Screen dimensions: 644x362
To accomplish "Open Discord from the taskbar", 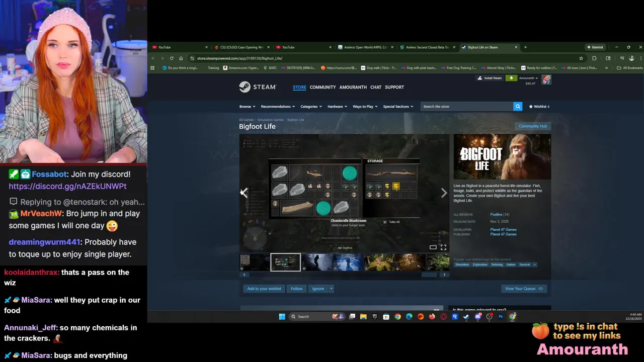I will [x=477, y=317].
